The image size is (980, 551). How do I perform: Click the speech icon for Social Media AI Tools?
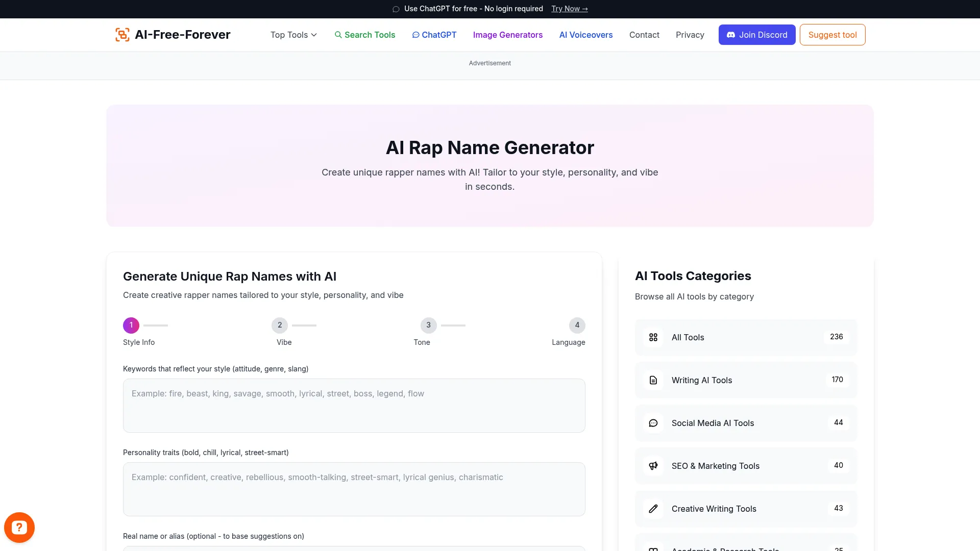pos(653,422)
